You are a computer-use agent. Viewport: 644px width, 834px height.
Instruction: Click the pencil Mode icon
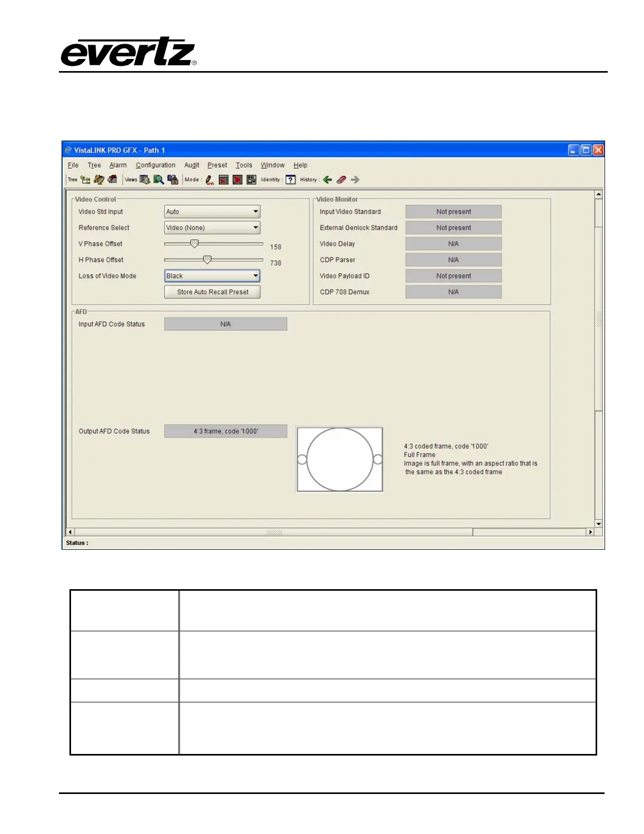pos(209,180)
